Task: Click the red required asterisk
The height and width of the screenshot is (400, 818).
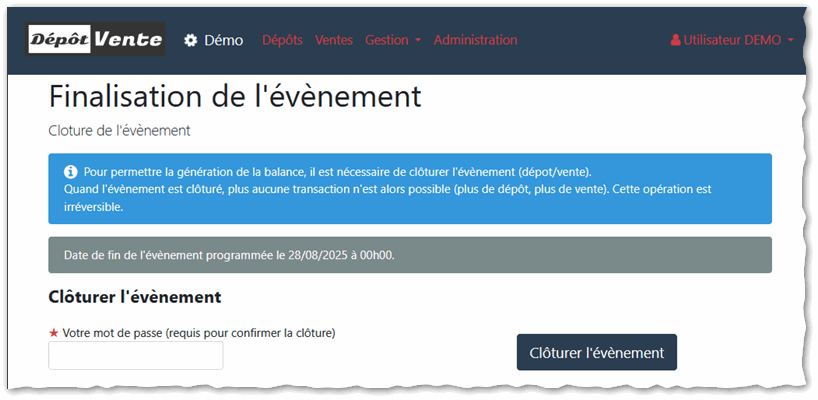Action: [x=54, y=332]
